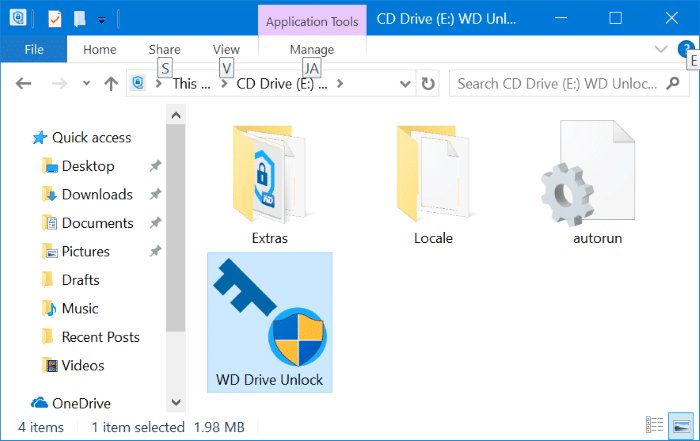Close the File Explorer window
The width and height of the screenshot is (700, 441).
coord(671,18)
